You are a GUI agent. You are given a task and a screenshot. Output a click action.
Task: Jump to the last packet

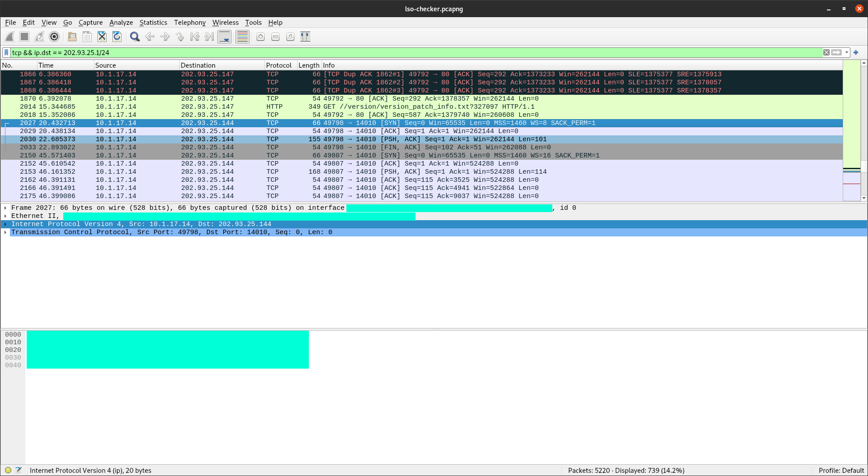209,37
